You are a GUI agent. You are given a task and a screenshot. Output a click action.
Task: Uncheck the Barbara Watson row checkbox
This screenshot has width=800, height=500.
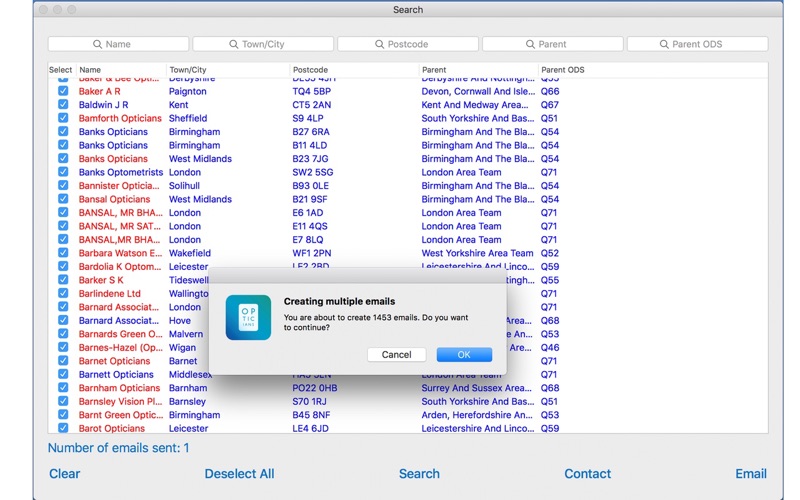pyautogui.click(x=63, y=253)
